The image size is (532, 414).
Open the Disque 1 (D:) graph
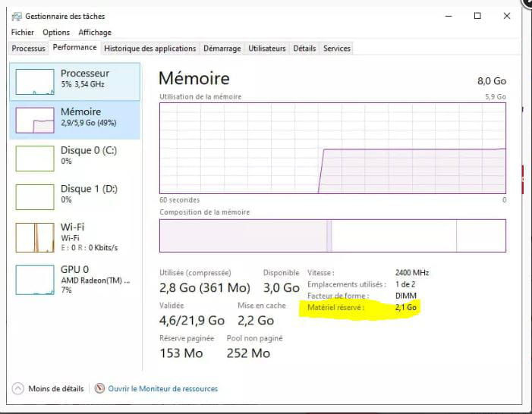pyautogui.click(x=35, y=197)
